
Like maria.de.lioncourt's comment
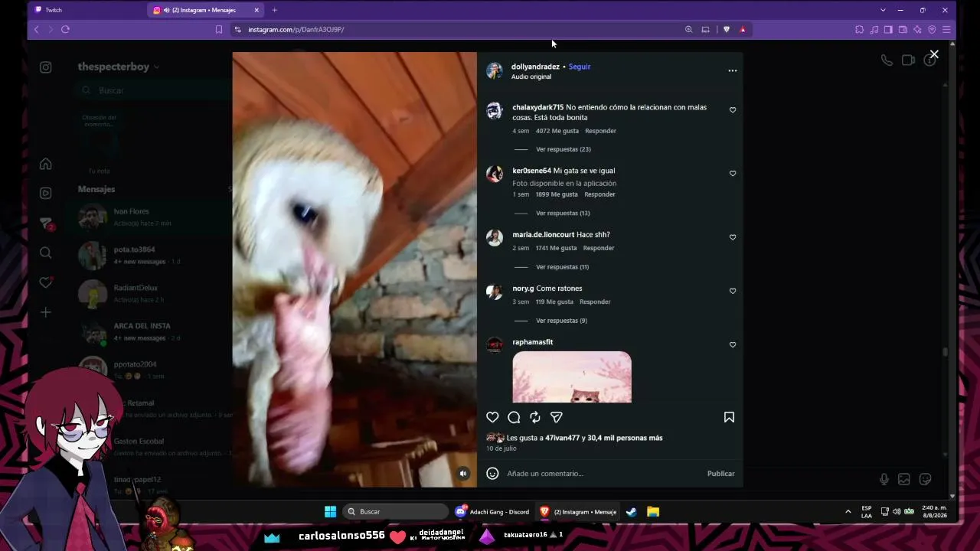[x=733, y=237]
